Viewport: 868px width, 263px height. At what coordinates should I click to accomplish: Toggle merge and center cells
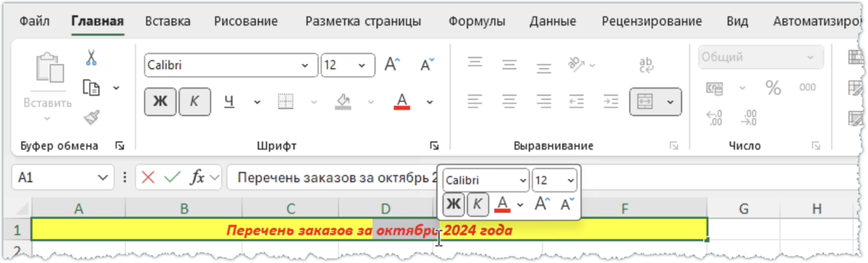[x=644, y=102]
